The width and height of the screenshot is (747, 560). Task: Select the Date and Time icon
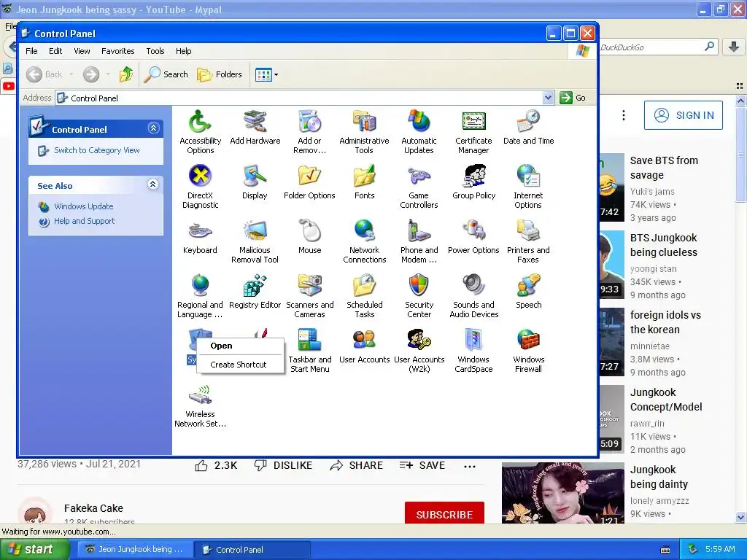(x=528, y=128)
